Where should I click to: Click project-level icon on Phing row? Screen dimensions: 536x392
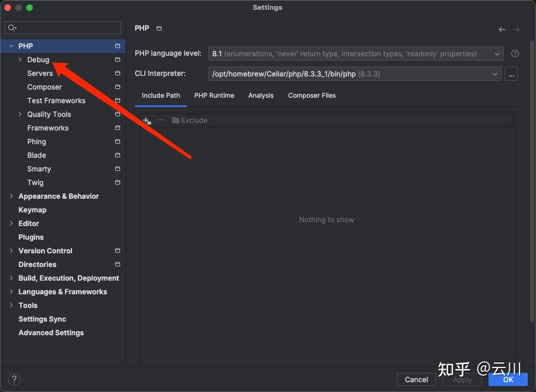(117, 141)
